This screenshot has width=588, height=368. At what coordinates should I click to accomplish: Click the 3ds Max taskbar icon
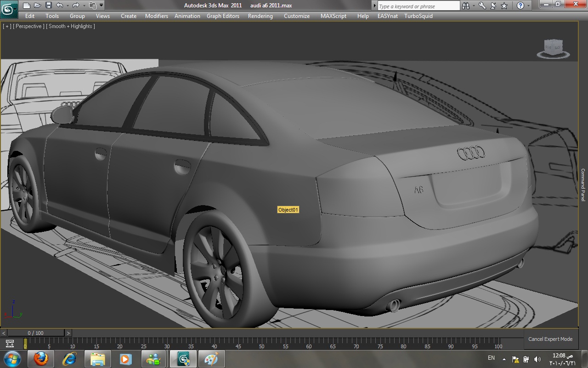point(183,358)
